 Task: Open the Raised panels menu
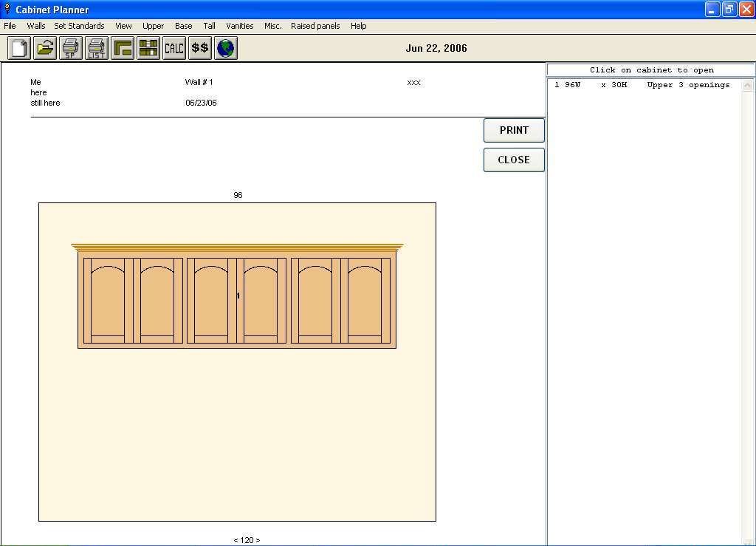pos(315,26)
